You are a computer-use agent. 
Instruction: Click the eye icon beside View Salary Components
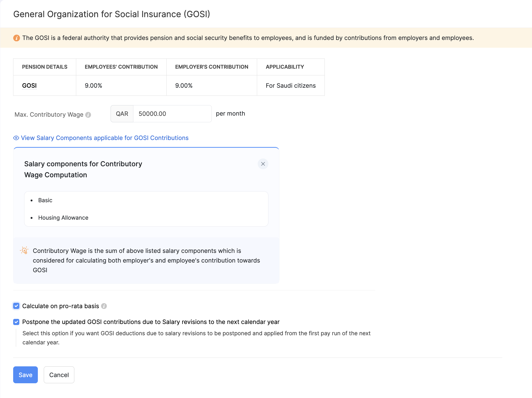point(16,138)
